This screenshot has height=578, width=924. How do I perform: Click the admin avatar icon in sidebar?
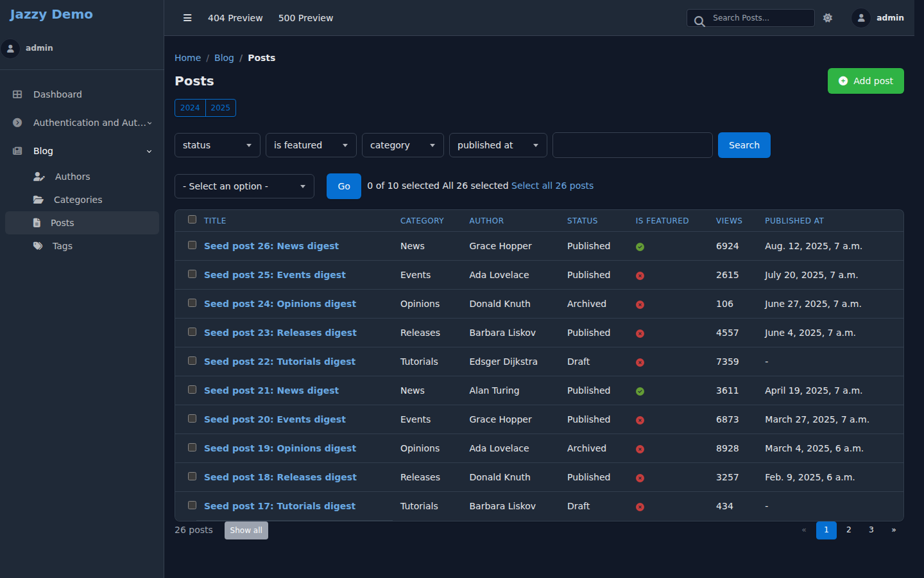pos(10,48)
